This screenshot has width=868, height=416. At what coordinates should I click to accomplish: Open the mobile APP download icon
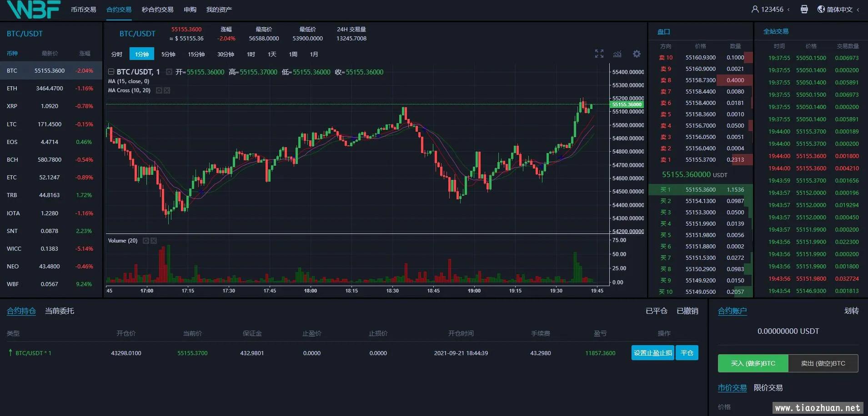click(804, 10)
